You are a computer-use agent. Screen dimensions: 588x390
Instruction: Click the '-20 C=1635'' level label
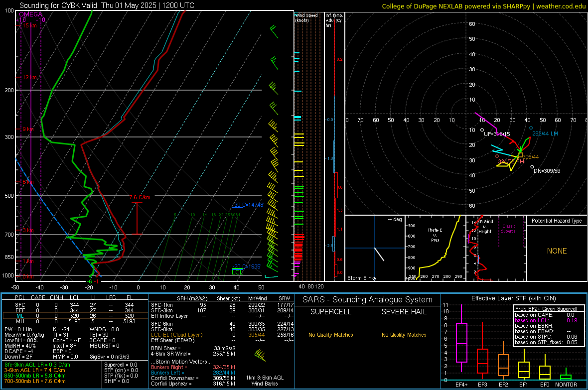pyautogui.click(x=247, y=266)
